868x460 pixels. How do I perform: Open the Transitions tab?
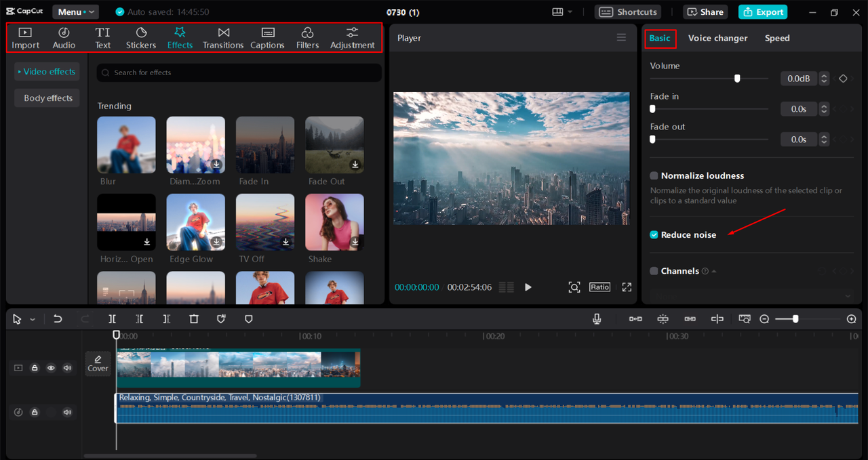tap(223, 38)
